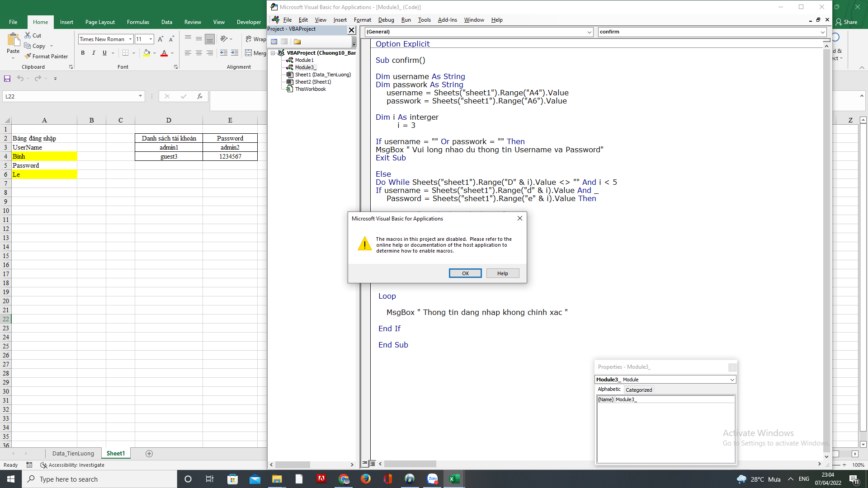Click the orientation text-angle icon
868x488 pixels.
tap(224, 39)
